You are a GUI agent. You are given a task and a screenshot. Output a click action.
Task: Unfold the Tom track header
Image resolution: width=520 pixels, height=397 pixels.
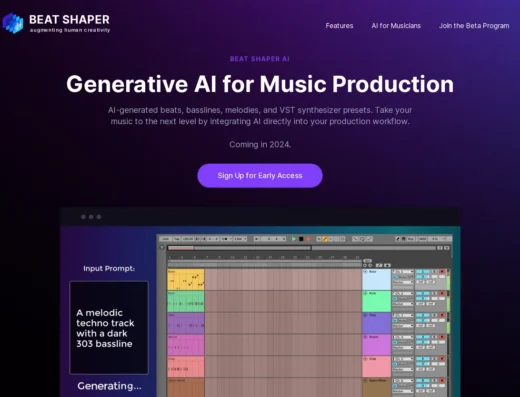365,315
